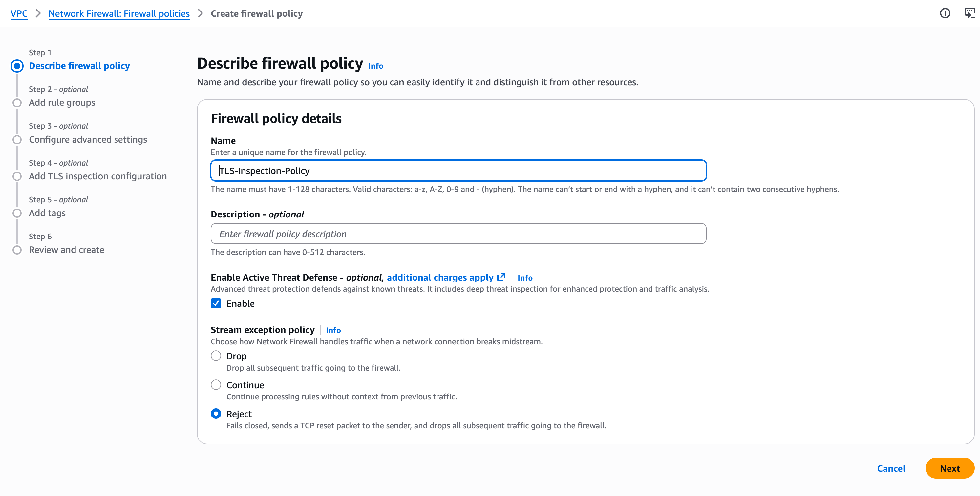This screenshot has height=496, width=980.
Task: Focus the Description text field
Action: point(458,234)
